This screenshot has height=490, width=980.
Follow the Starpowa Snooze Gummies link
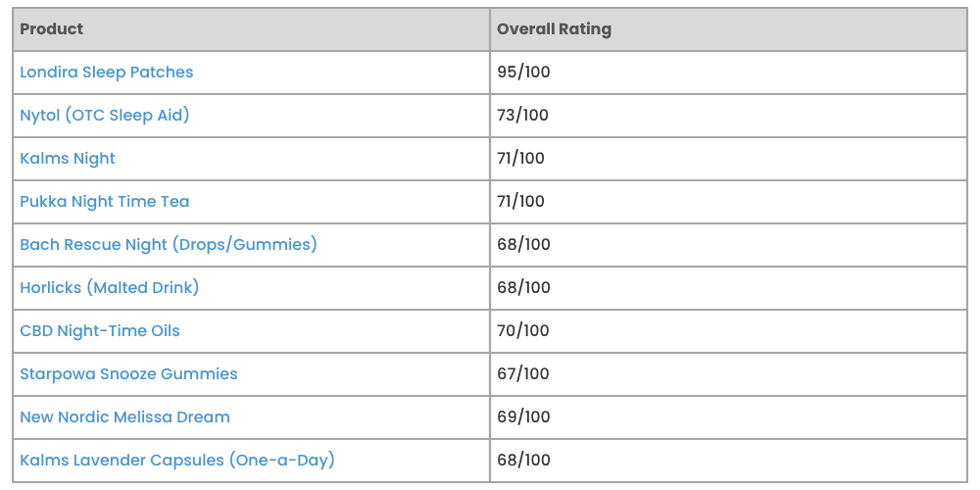pos(128,373)
